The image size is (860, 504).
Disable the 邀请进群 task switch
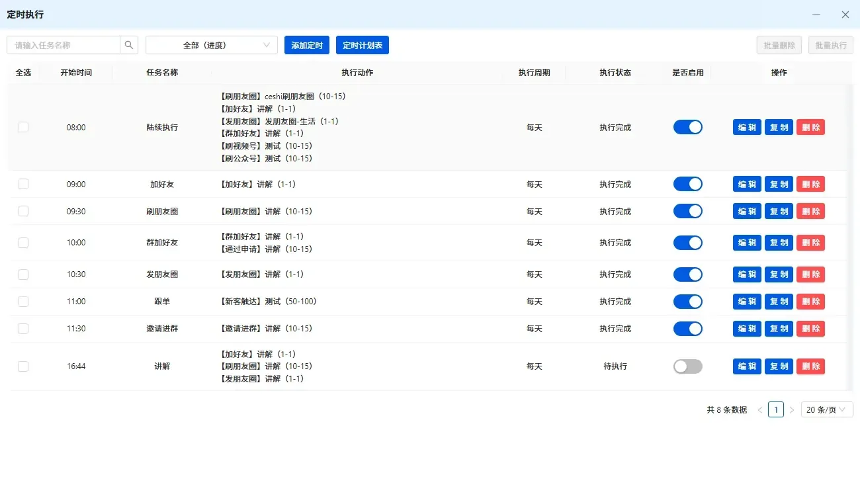point(688,328)
